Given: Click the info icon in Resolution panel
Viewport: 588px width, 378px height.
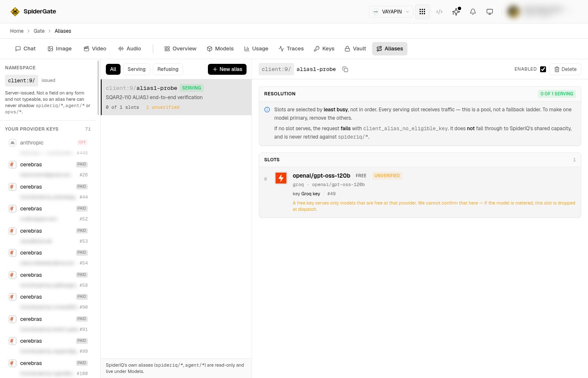Looking at the screenshot, I should [267, 110].
